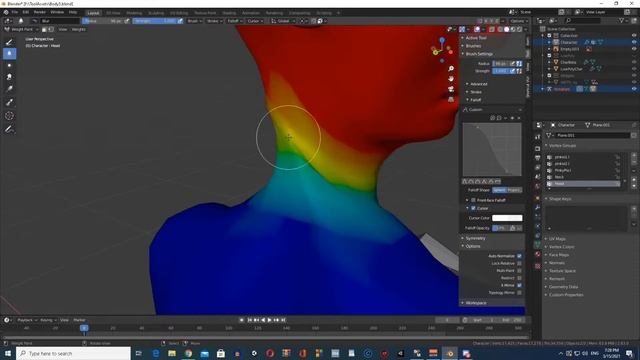Open the Render menu
Screen dimensions: 640x360
(40, 12)
